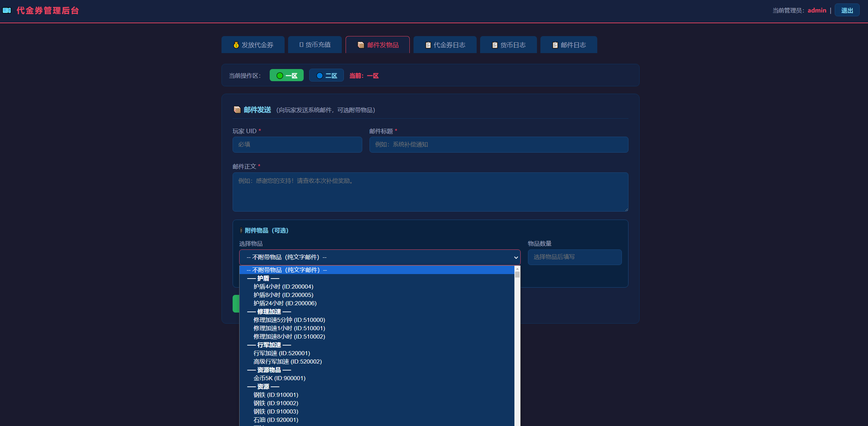The width and height of the screenshot is (868, 426).
Task: Select 金币5K (ID:900001) in dropdown
Action: [279, 378]
